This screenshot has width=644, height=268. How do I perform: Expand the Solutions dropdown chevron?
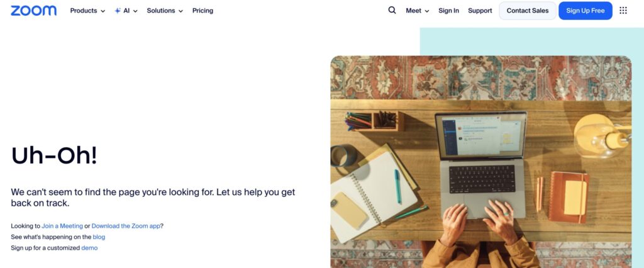coord(180,11)
